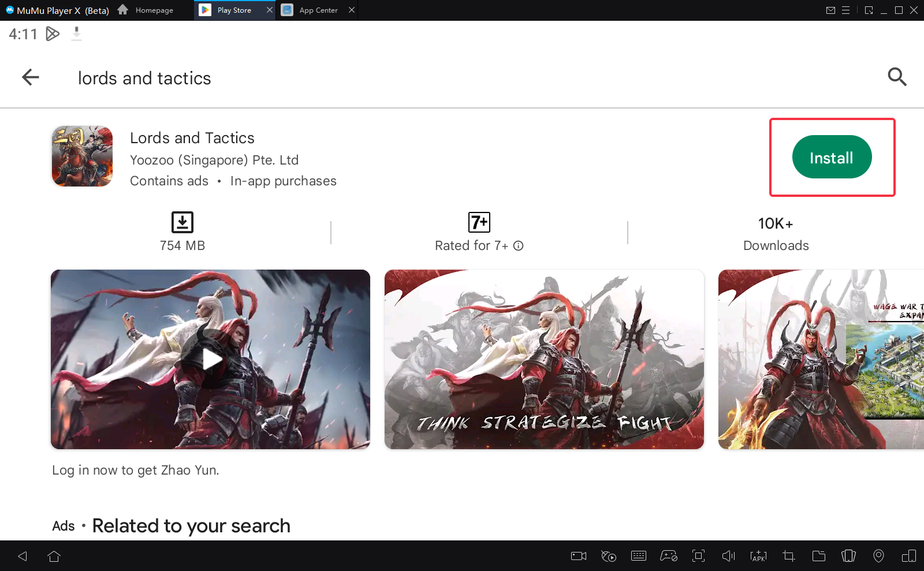Open the MuMu mail messages icon
The width and height of the screenshot is (924, 571).
[x=830, y=10]
